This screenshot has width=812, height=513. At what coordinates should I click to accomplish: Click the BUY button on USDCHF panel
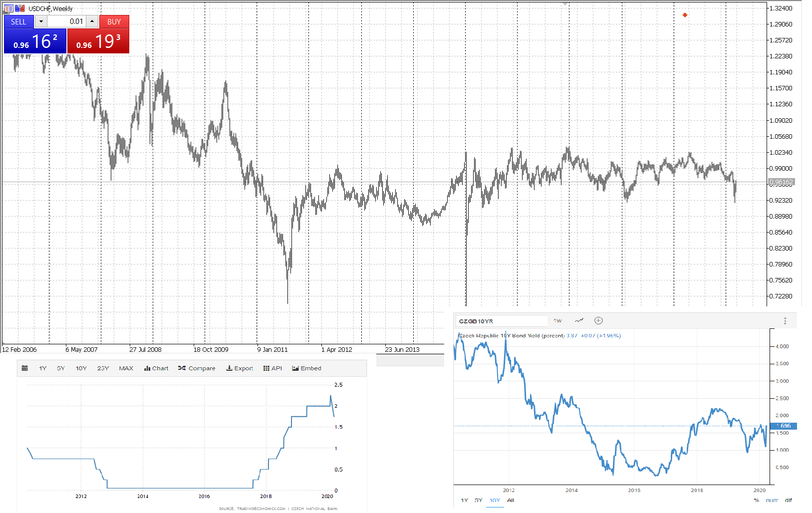[x=114, y=21]
